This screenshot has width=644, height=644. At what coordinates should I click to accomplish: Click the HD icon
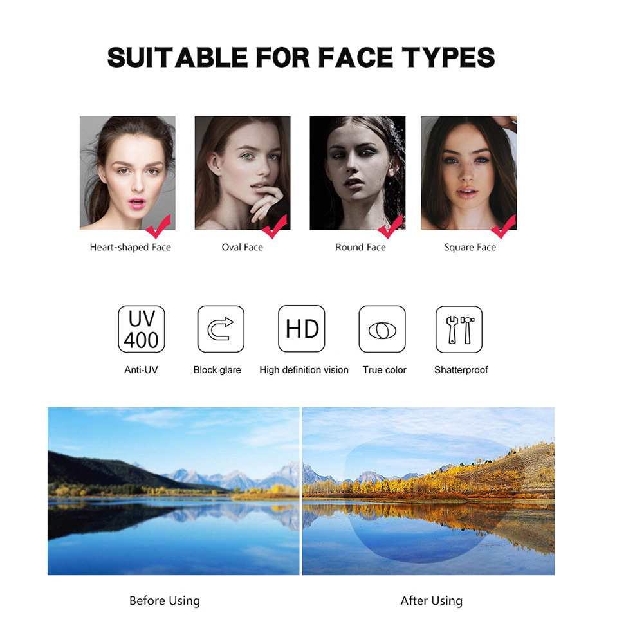tap(302, 329)
